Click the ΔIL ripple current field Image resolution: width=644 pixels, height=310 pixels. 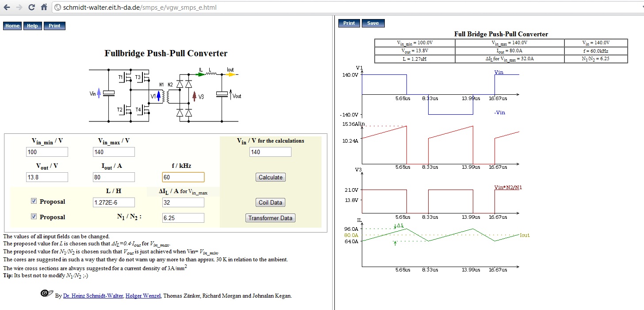(183, 202)
